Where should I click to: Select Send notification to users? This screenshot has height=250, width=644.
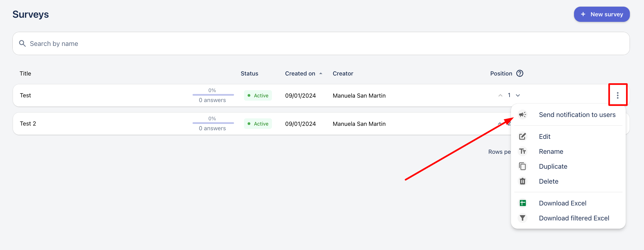point(577,115)
